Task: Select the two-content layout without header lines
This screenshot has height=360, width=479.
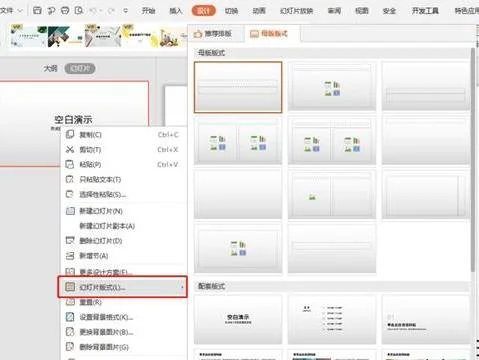Action: 238,141
